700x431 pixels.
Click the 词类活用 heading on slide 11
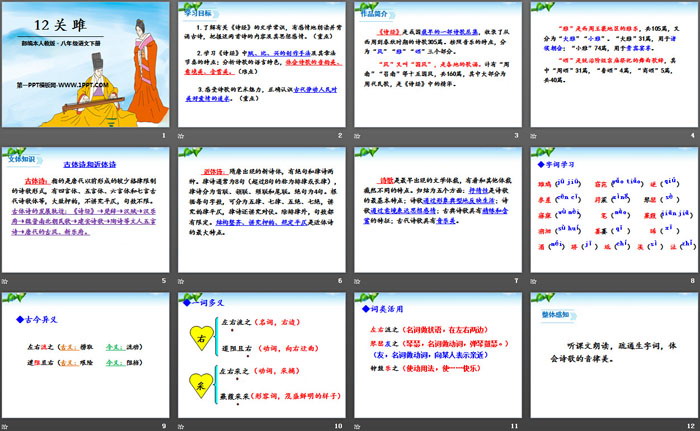383,309
